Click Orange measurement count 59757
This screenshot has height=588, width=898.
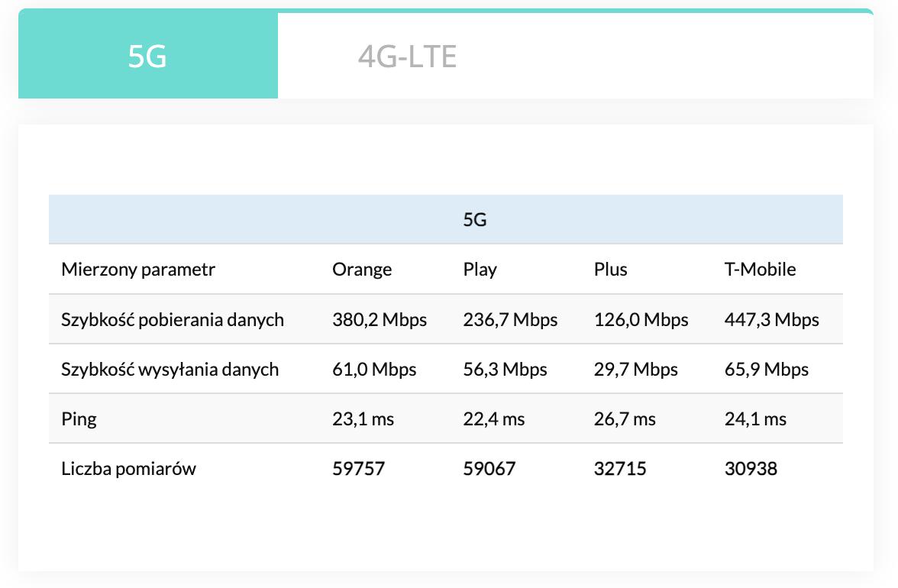click(x=358, y=468)
